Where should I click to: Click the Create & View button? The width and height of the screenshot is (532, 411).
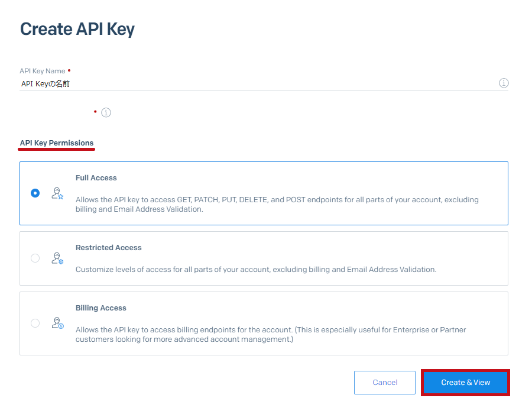(x=466, y=383)
